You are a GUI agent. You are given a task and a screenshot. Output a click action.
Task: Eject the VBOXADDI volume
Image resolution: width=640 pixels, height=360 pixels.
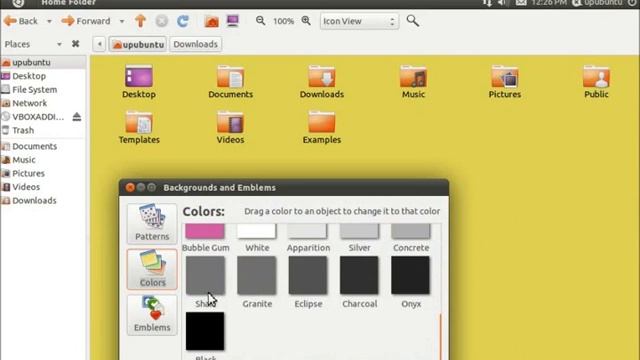tap(77, 117)
